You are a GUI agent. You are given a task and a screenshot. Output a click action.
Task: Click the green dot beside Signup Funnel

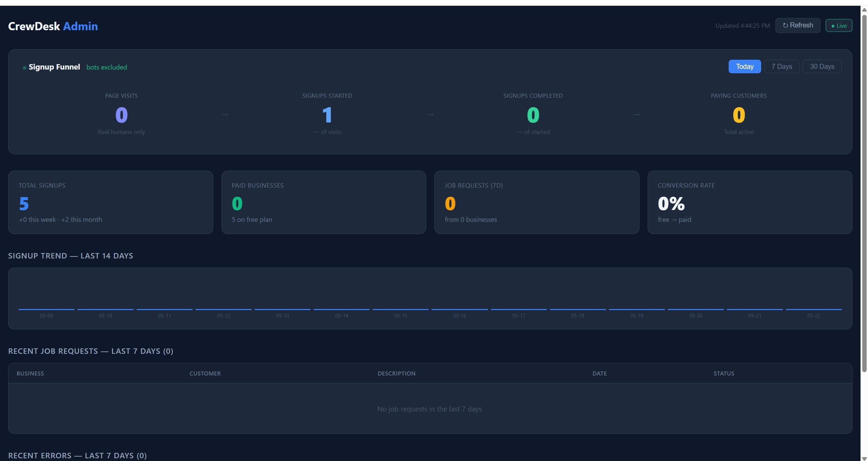pyautogui.click(x=24, y=68)
